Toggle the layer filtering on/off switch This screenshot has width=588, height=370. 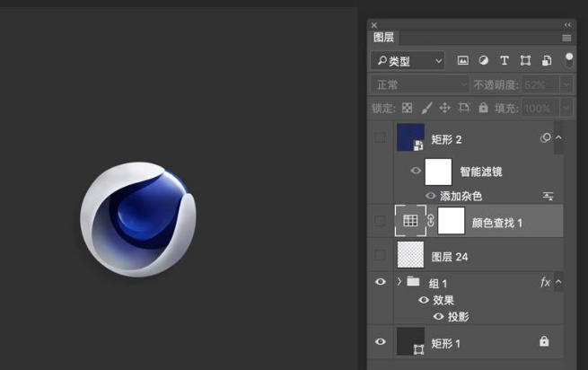pyautogui.click(x=569, y=60)
